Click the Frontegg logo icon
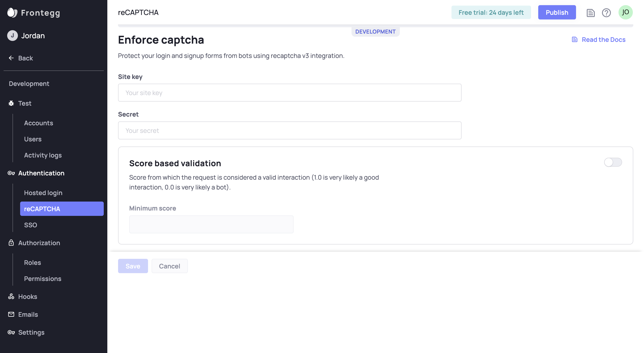This screenshot has width=644, height=353. point(12,13)
